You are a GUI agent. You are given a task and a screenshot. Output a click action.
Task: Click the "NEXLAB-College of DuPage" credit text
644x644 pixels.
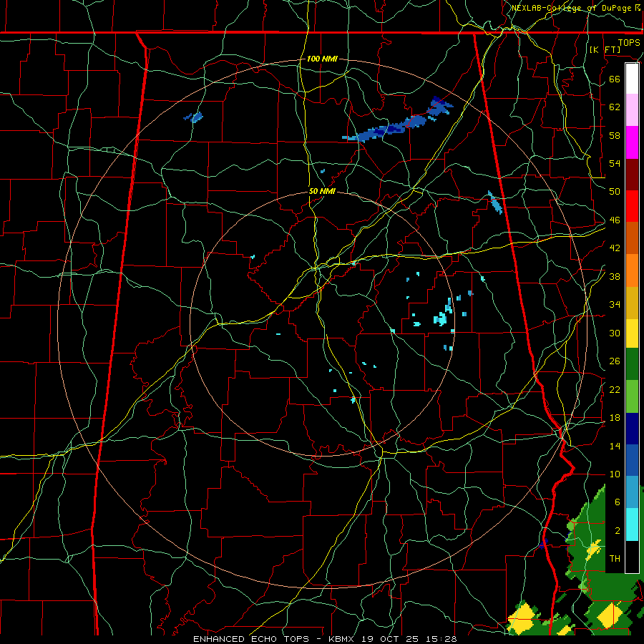pyautogui.click(x=571, y=8)
